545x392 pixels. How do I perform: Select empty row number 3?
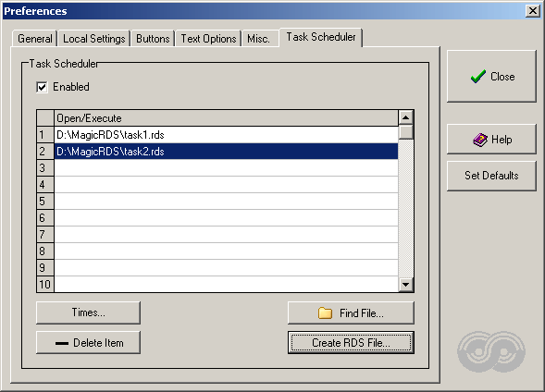pos(226,168)
